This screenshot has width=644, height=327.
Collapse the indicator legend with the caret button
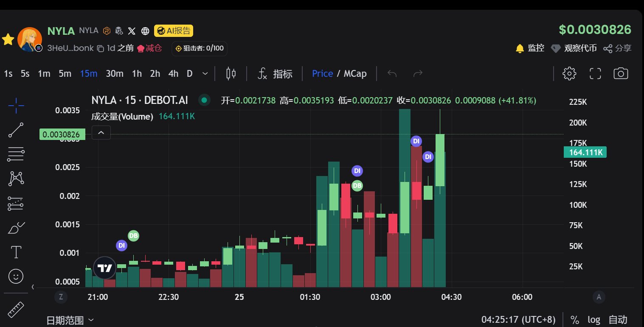point(101,133)
